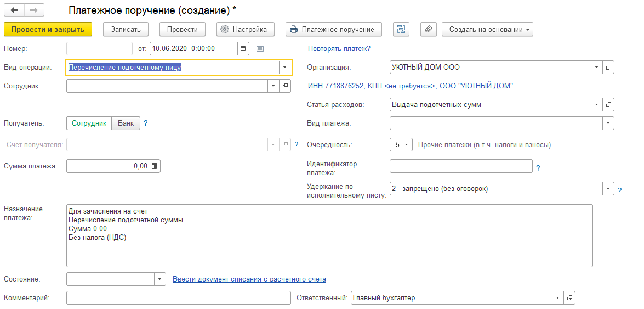Open the Организация record icon

pos(609,67)
